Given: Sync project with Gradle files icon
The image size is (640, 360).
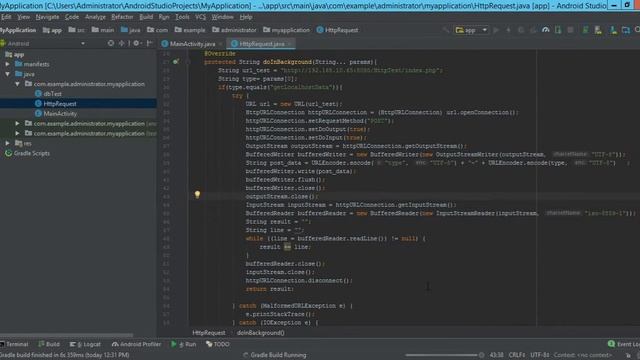Looking at the screenshot, I should [x=585, y=30].
